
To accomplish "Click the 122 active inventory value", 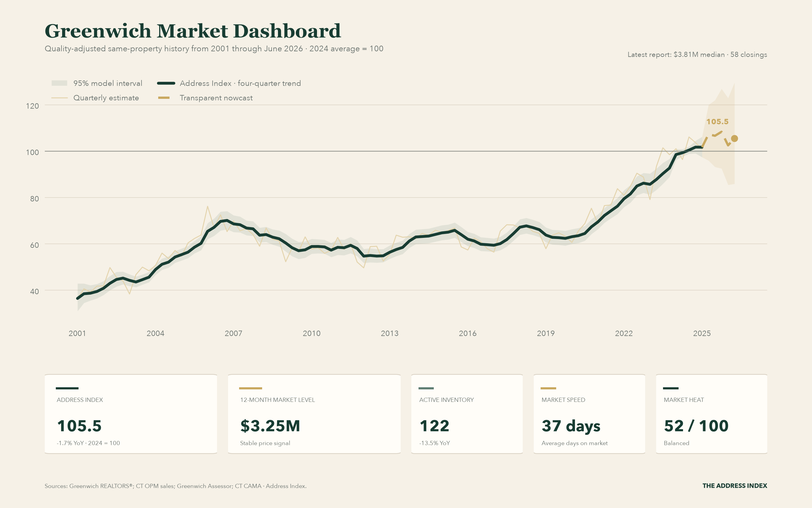I will point(435,426).
